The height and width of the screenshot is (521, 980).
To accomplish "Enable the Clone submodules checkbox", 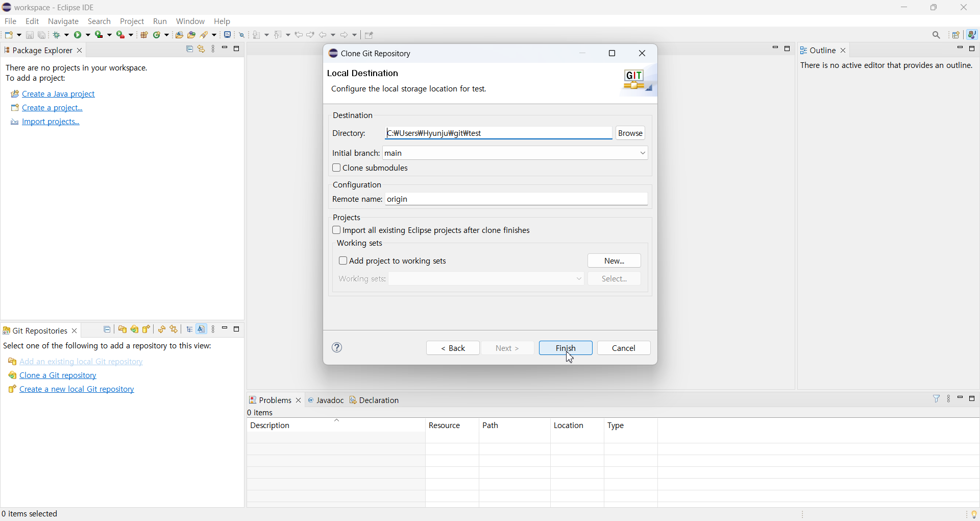I will tap(336, 168).
